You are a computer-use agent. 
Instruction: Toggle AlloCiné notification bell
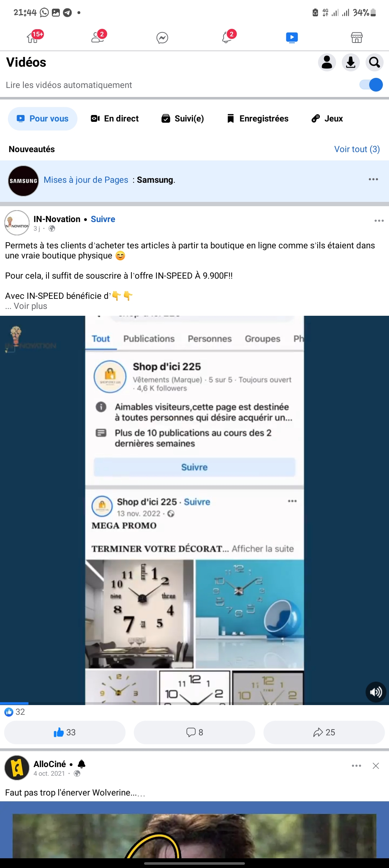click(x=82, y=764)
